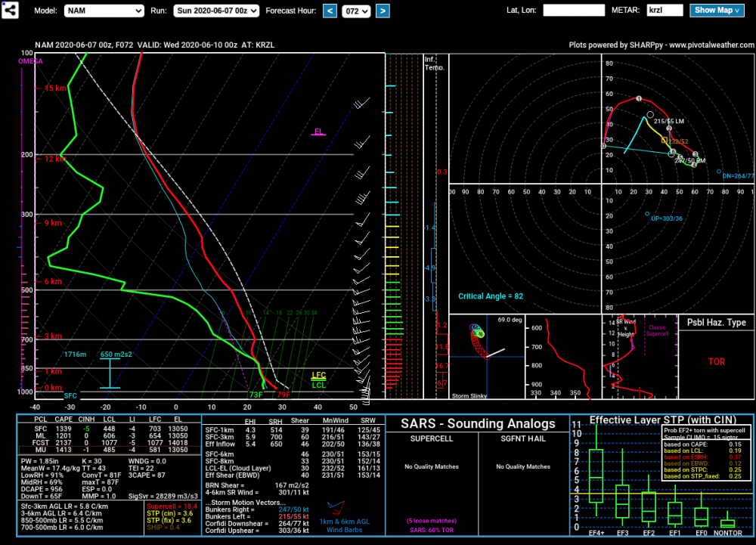Click the 1km & 6km AGL wind barbs icon

point(336,508)
